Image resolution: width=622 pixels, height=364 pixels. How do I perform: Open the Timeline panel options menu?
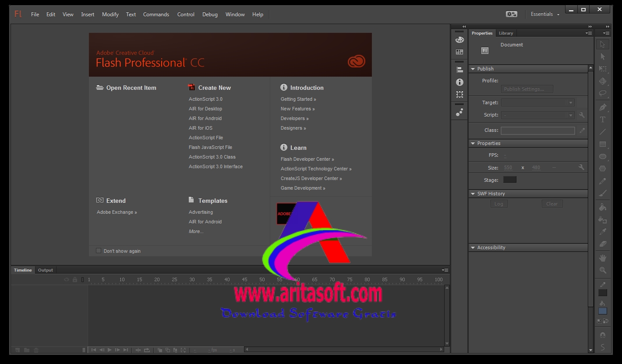[445, 270]
